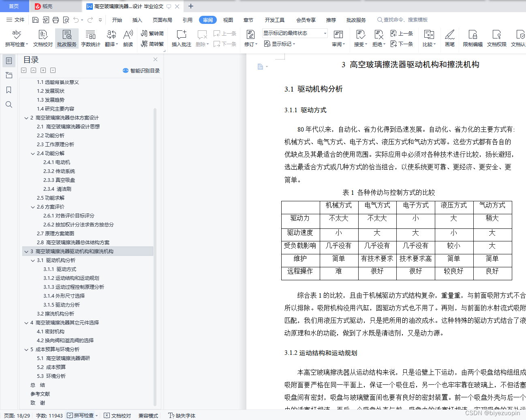Jump to outline item 5.2 成本预算
This screenshot has width=526, height=420.
click(x=51, y=367)
